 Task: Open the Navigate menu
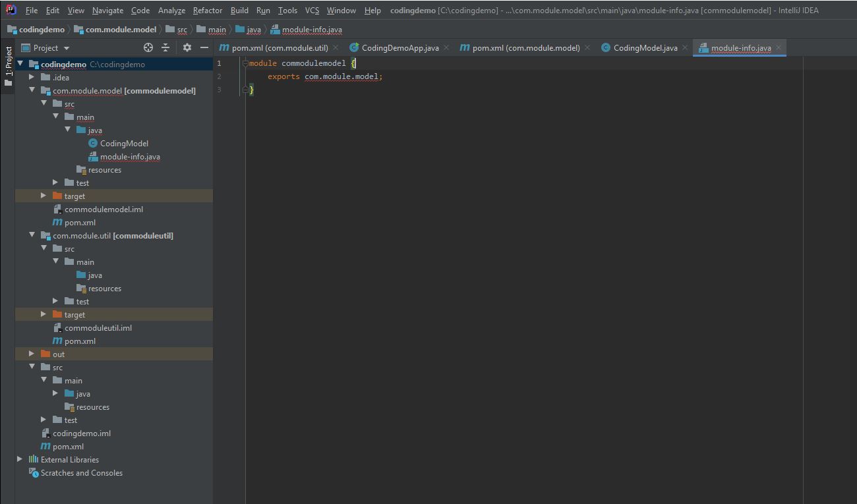click(107, 11)
